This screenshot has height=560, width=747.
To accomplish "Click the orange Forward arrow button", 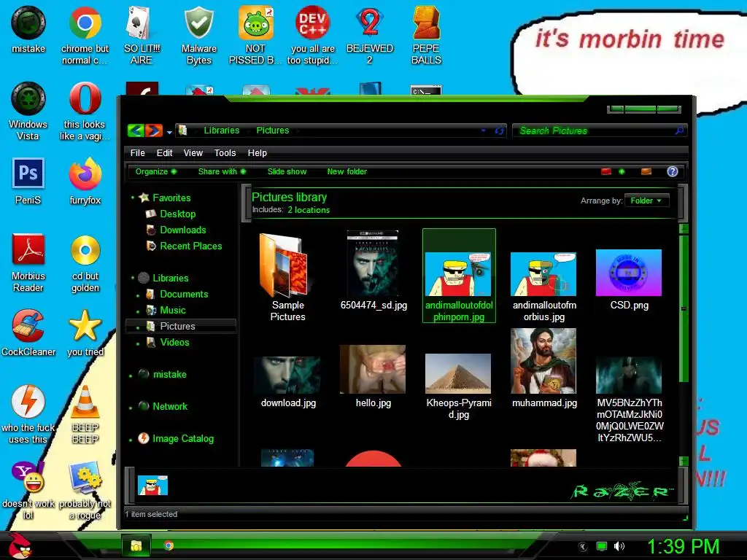I will click(154, 131).
